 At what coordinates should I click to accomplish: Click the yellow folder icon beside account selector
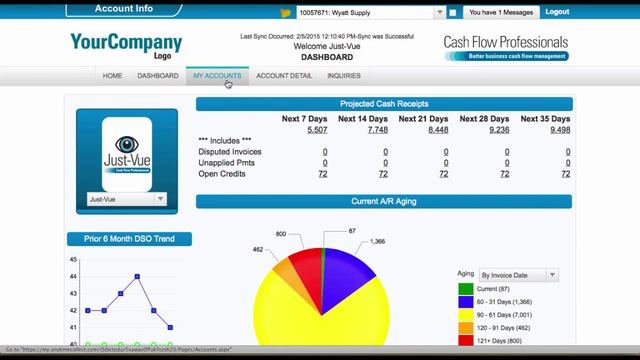point(285,13)
